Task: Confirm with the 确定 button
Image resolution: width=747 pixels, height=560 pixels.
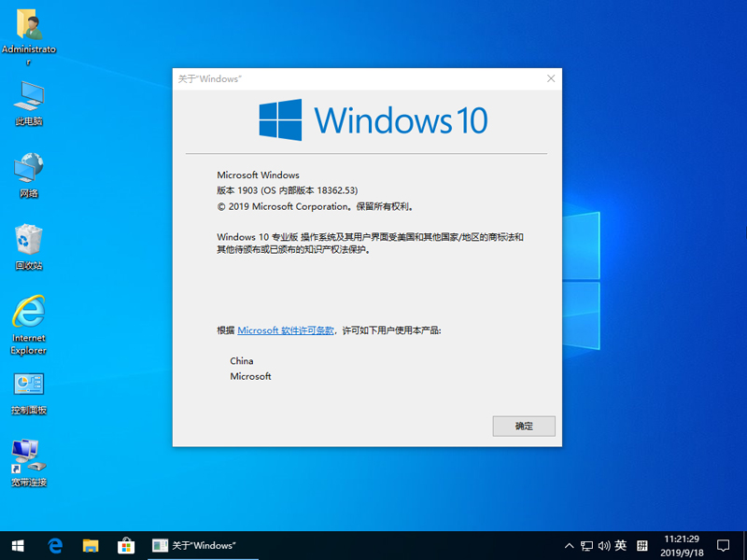Action: click(x=524, y=426)
